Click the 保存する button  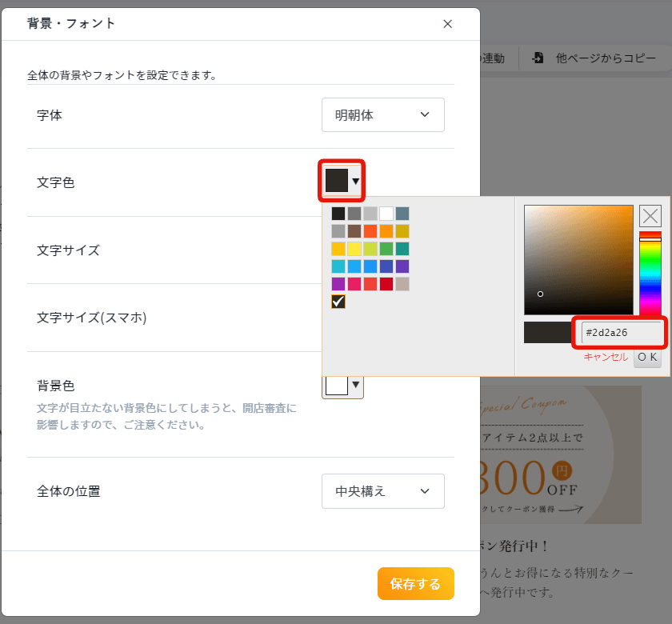point(416,584)
